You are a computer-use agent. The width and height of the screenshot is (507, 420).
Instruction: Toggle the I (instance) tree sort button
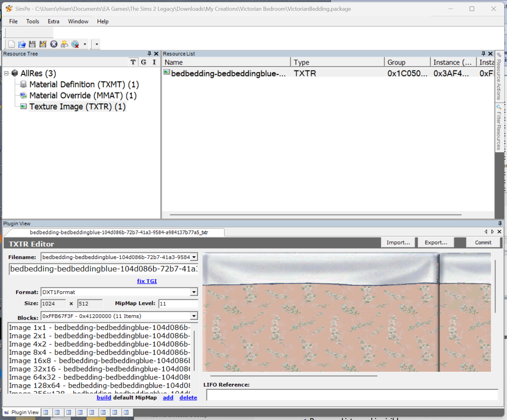(x=154, y=62)
